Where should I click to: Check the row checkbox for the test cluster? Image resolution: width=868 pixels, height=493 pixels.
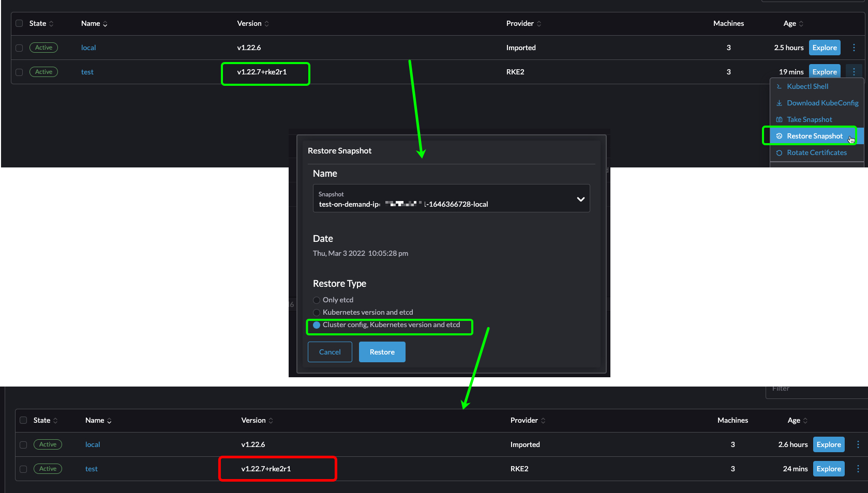pyautogui.click(x=19, y=72)
